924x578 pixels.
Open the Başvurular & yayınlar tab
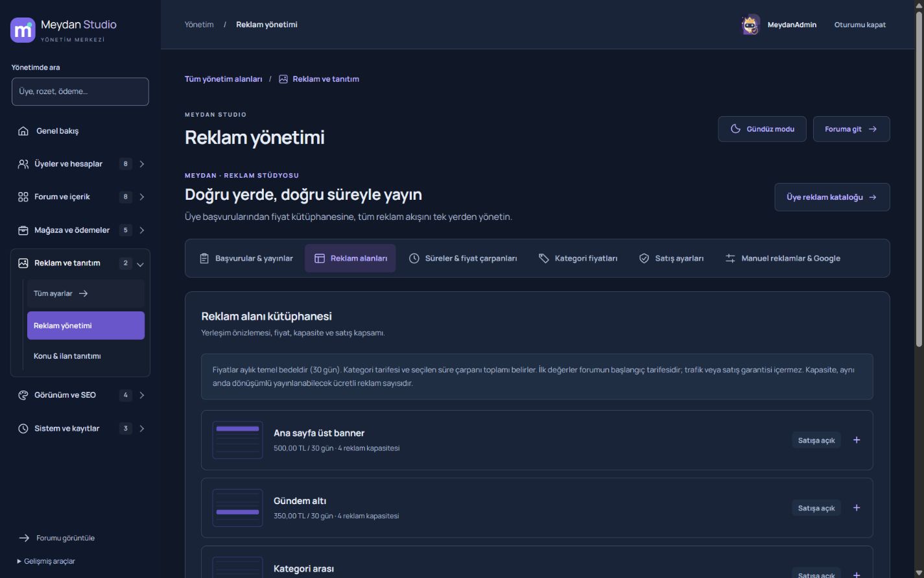246,258
